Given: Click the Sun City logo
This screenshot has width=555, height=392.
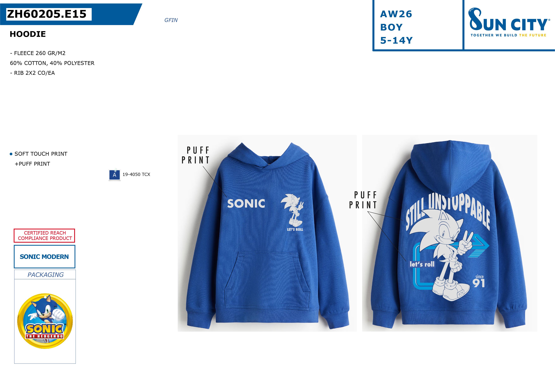Looking at the screenshot, I should (509, 22).
